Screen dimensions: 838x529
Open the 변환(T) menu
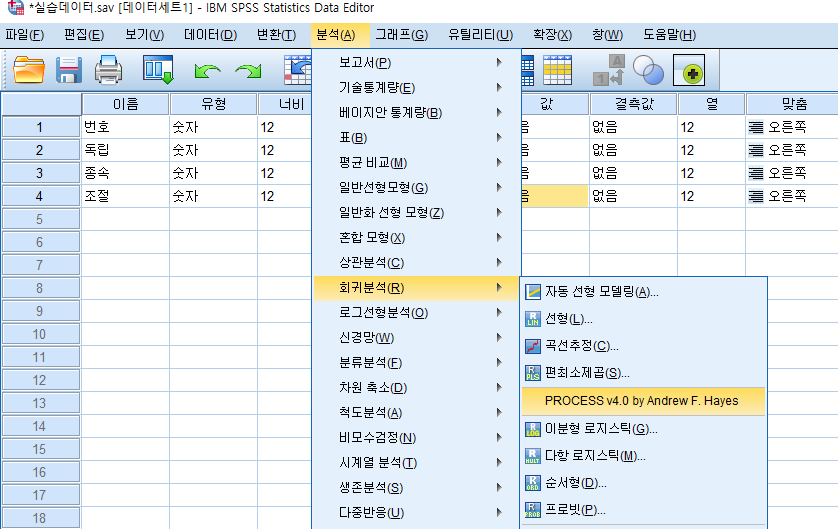click(x=276, y=35)
